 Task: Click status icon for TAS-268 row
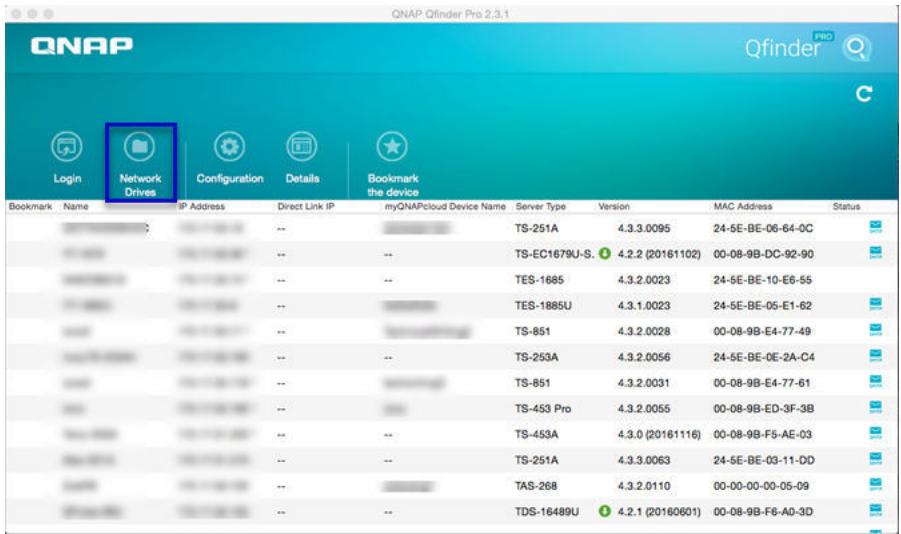[875, 485]
